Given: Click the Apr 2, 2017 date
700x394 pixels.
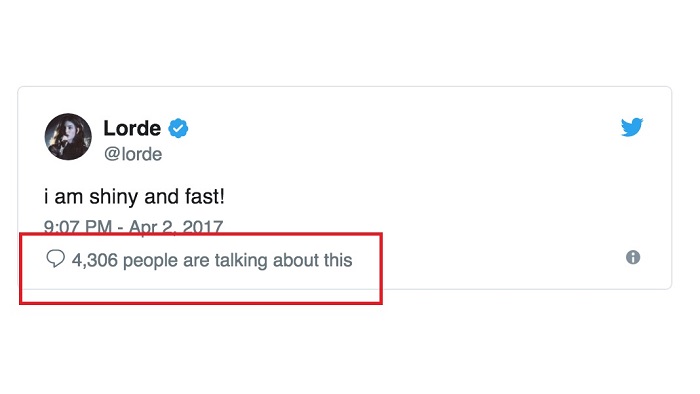Looking at the screenshot, I should tap(176, 227).
